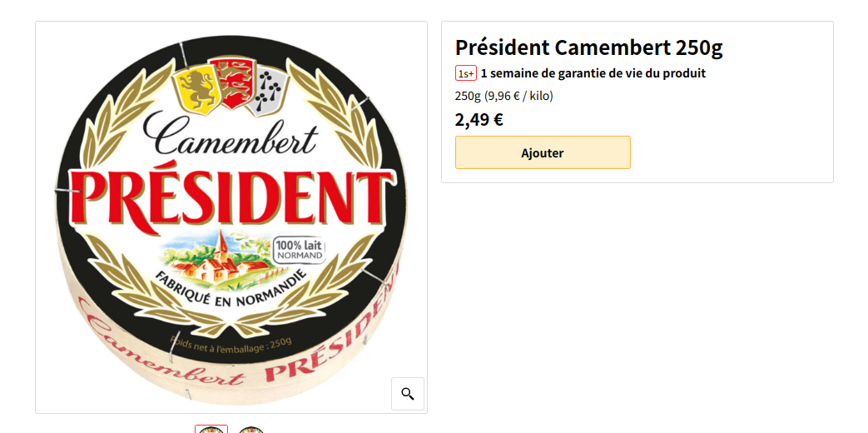
Task: Add Camembert to cart with Ajouter
Action: 543,152
